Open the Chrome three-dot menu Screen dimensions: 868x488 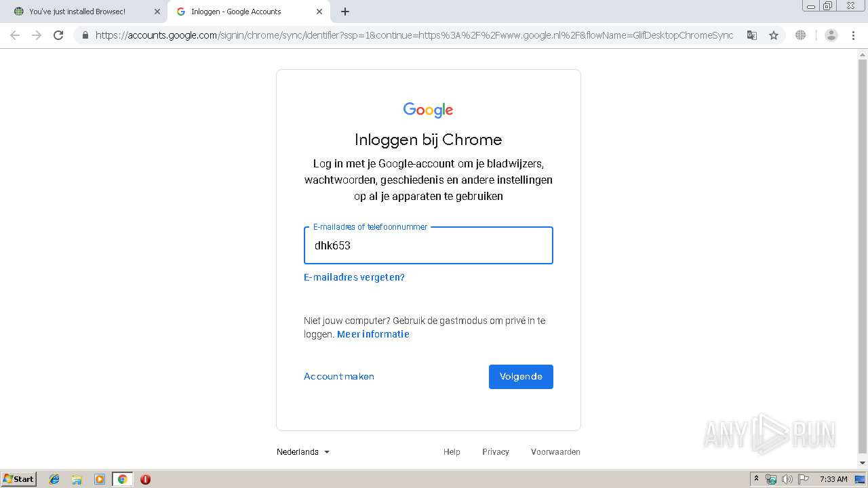point(853,35)
